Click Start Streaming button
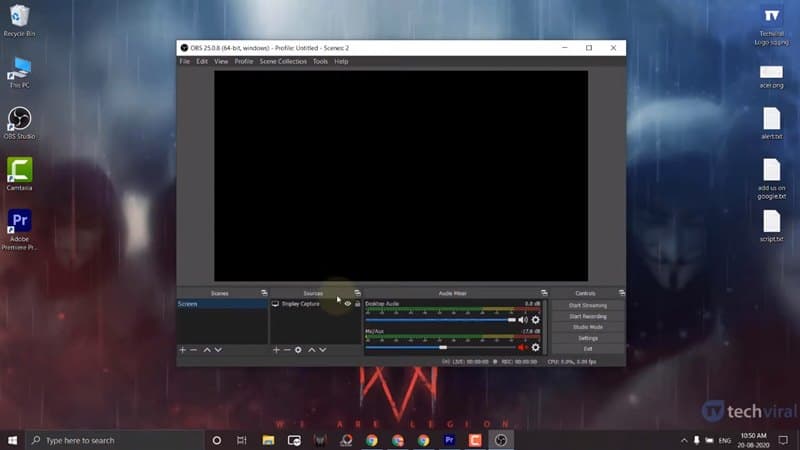Image resolution: width=800 pixels, height=450 pixels. point(587,305)
